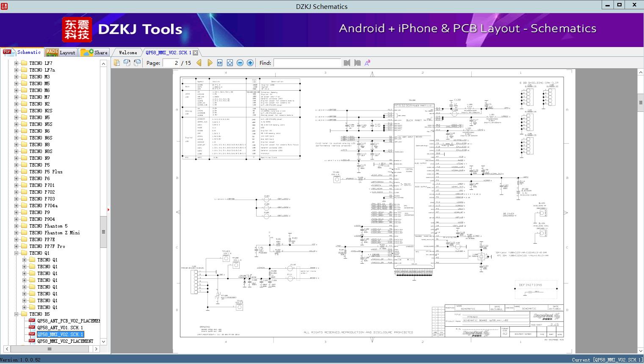The height and width of the screenshot is (364, 644).
Task: Expand the TECNO Phantom 5 folder
Action: point(17,226)
